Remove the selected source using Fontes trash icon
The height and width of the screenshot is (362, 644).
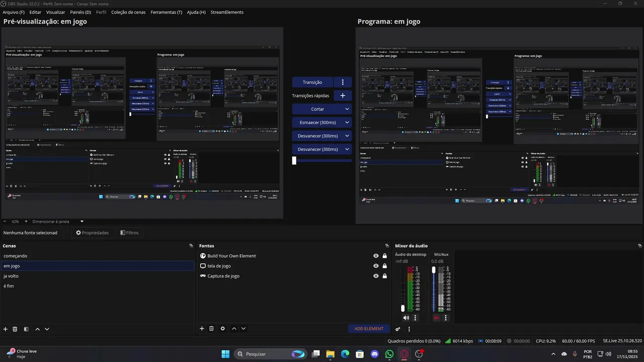(x=211, y=328)
